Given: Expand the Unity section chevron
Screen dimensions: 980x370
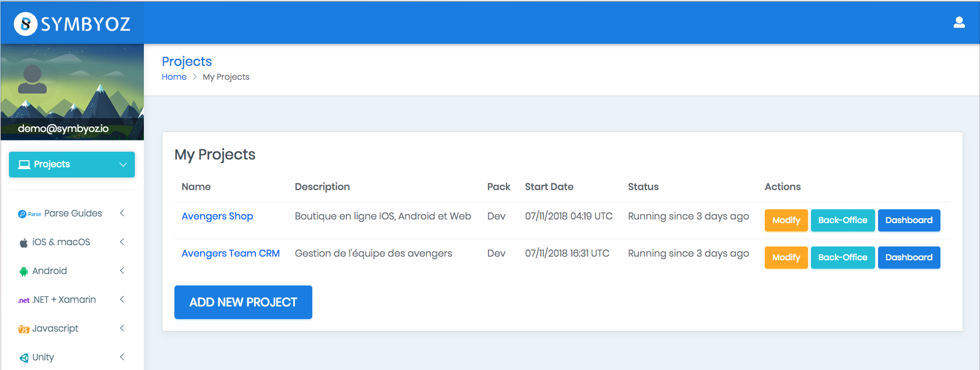Looking at the screenshot, I should tap(122, 357).
